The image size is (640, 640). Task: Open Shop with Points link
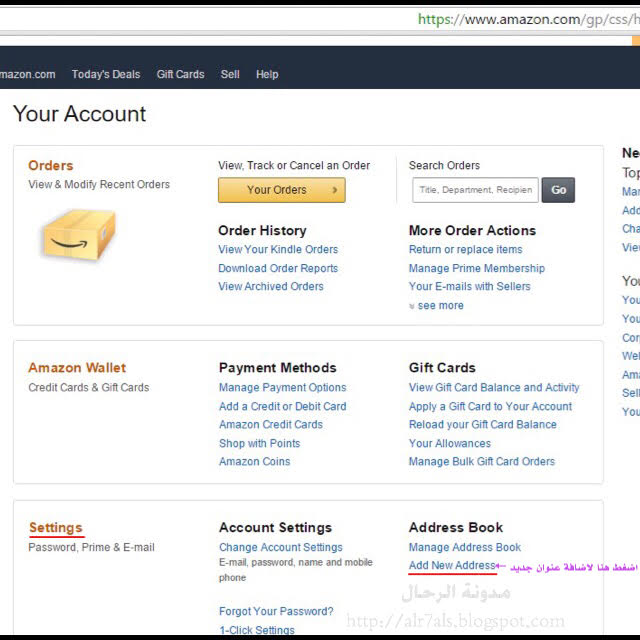pyautogui.click(x=260, y=443)
